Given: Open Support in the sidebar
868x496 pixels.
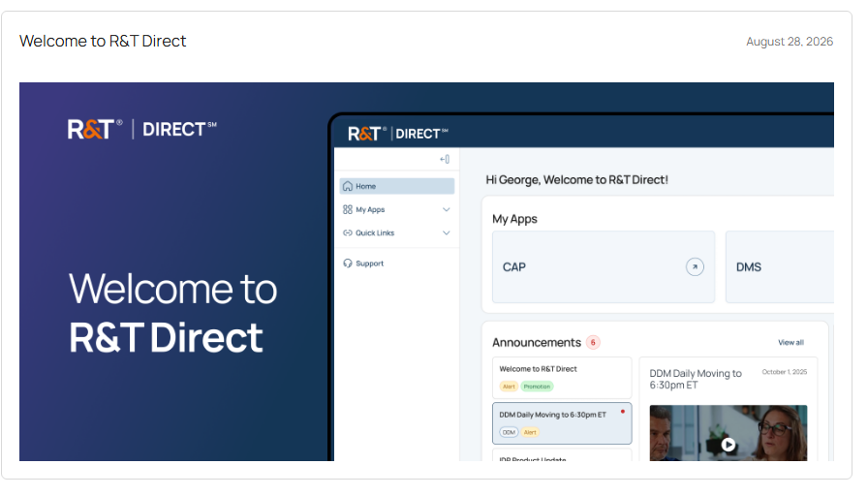Looking at the screenshot, I should click(x=397, y=263).
